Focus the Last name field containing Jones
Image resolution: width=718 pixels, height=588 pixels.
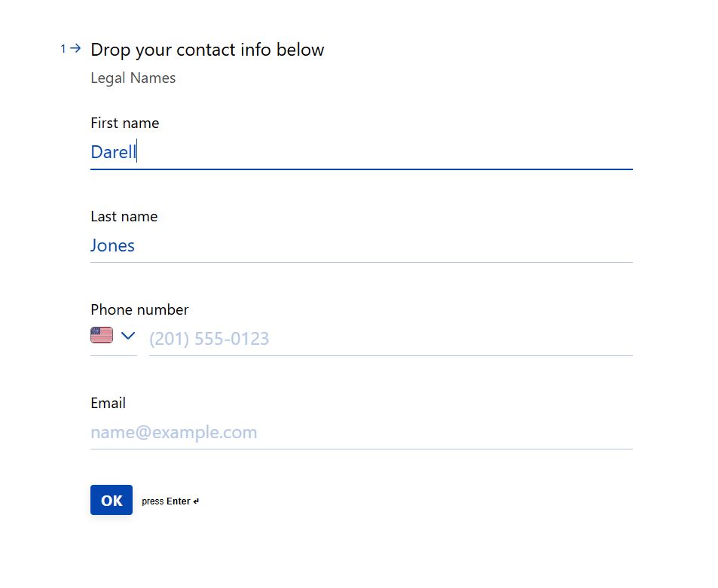[x=362, y=245]
